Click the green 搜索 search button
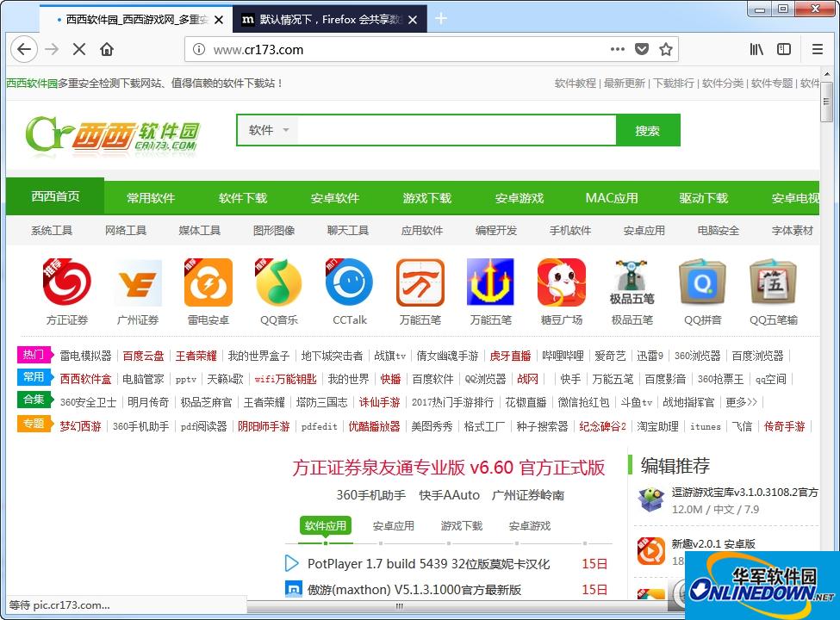The image size is (840, 620). point(648,129)
